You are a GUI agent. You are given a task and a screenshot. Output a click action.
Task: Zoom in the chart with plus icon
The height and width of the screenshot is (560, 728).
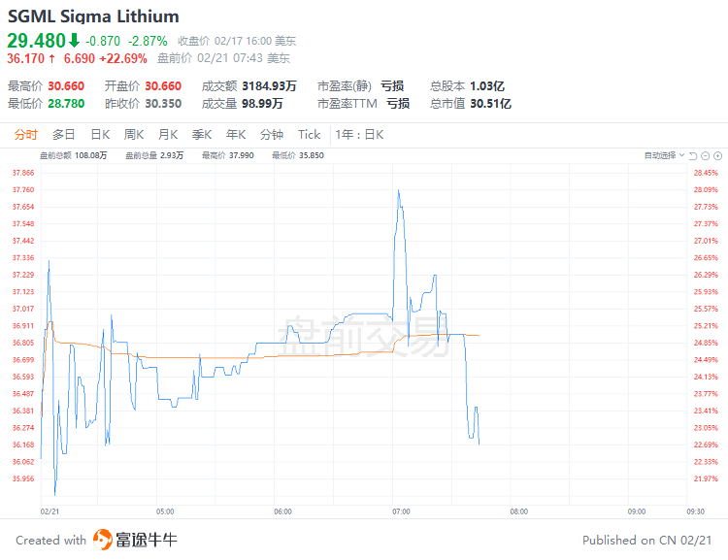(x=719, y=155)
